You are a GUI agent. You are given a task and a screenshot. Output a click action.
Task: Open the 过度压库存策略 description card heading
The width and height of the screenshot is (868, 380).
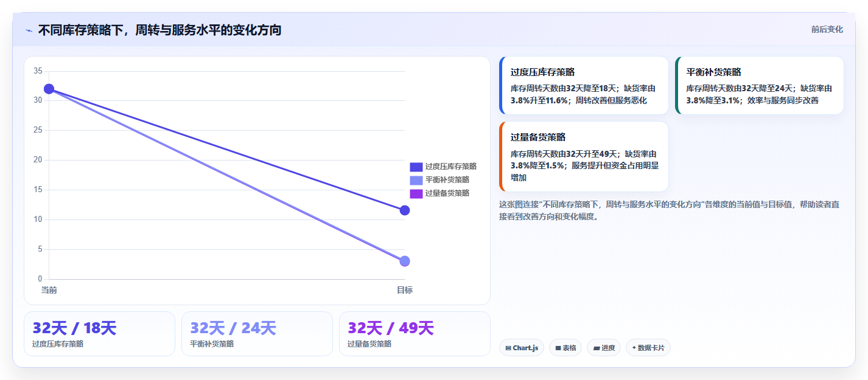click(542, 72)
